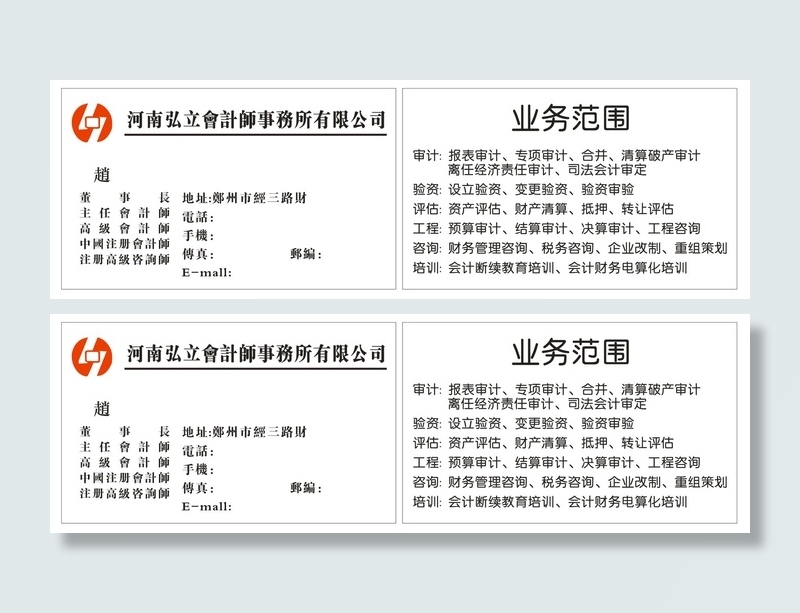The image size is (800, 613).
Task: Select the title 中國注册會計師 on upper card
Action: (124, 243)
